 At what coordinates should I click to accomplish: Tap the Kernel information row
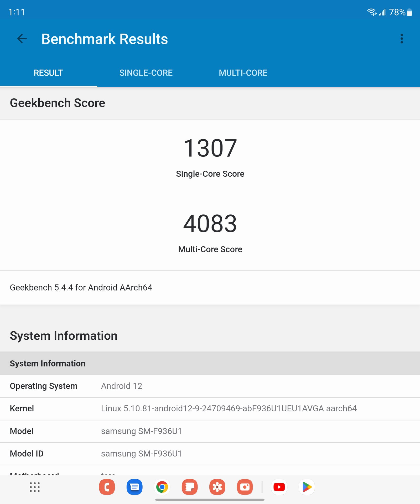tap(210, 409)
